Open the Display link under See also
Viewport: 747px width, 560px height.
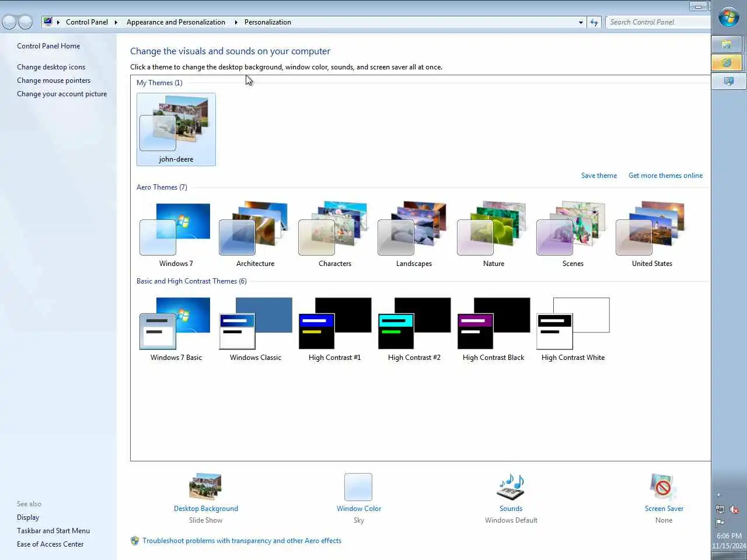(28, 517)
